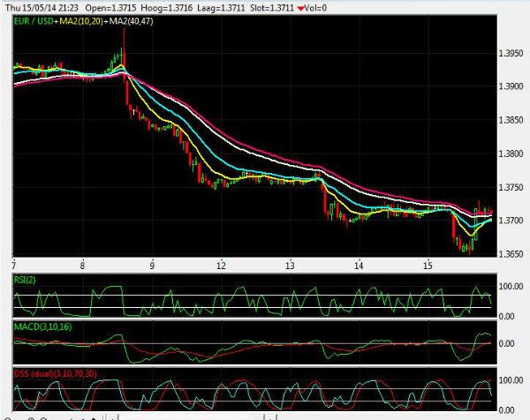
Task: Open the DSS (dual)(5,10,70,30) indicator label
Action: coord(56,374)
